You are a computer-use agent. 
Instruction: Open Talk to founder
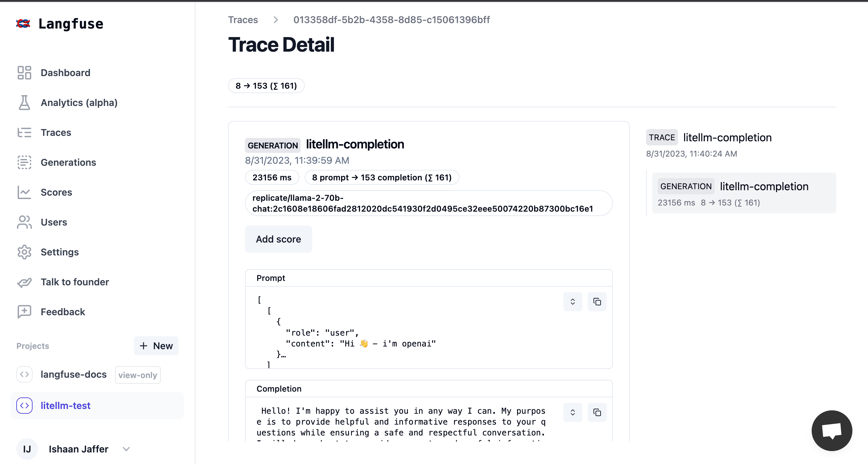click(x=75, y=282)
